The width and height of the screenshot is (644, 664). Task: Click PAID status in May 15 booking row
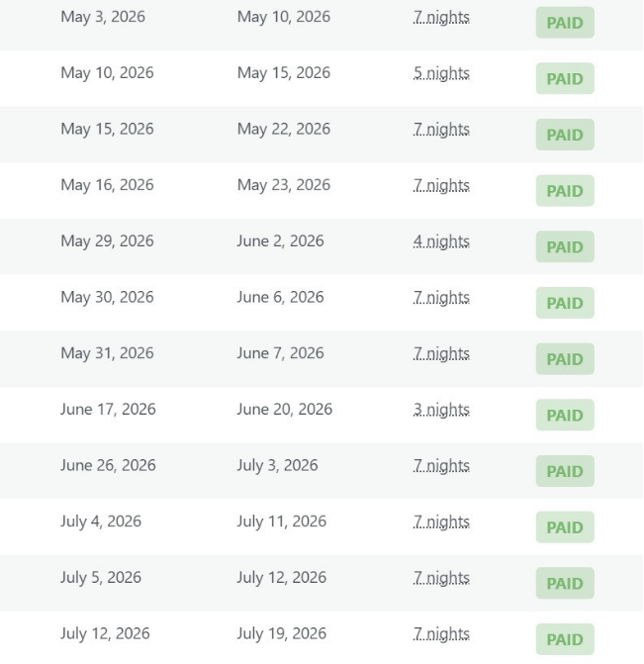565,135
